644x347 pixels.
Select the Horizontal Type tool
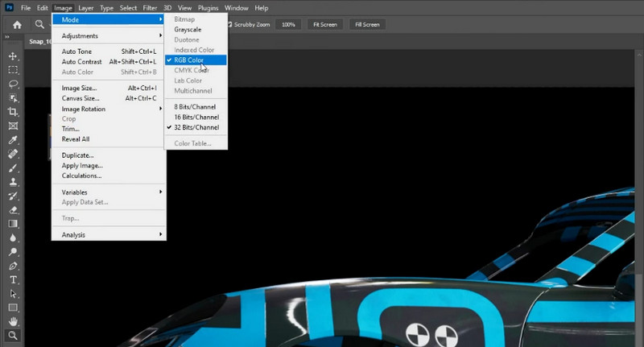click(13, 280)
